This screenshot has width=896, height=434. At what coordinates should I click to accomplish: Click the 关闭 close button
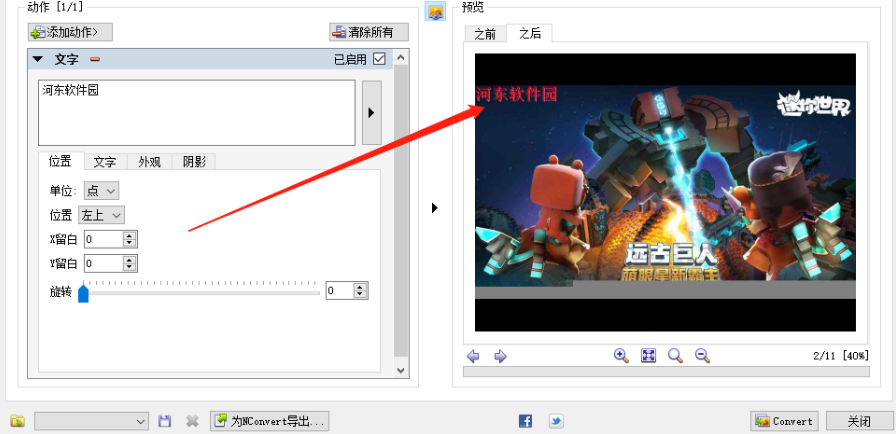859,421
